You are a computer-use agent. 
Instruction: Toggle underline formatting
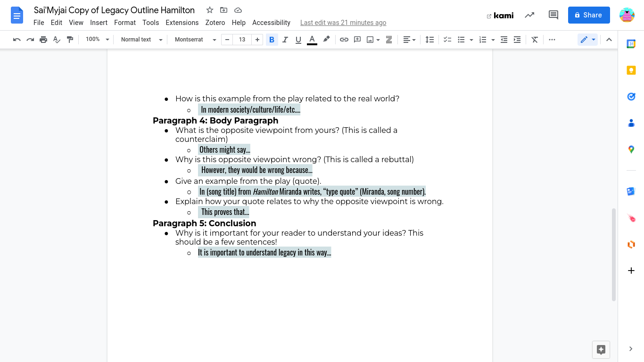[298, 40]
